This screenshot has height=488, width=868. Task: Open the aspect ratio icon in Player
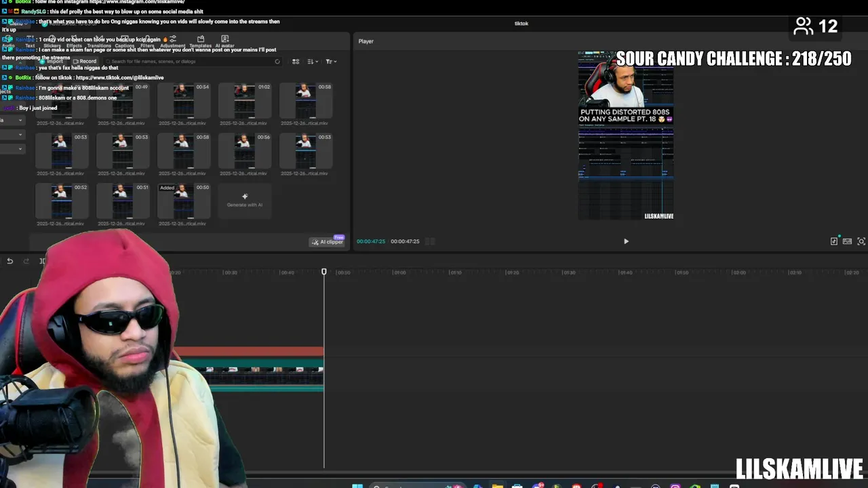click(847, 241)
